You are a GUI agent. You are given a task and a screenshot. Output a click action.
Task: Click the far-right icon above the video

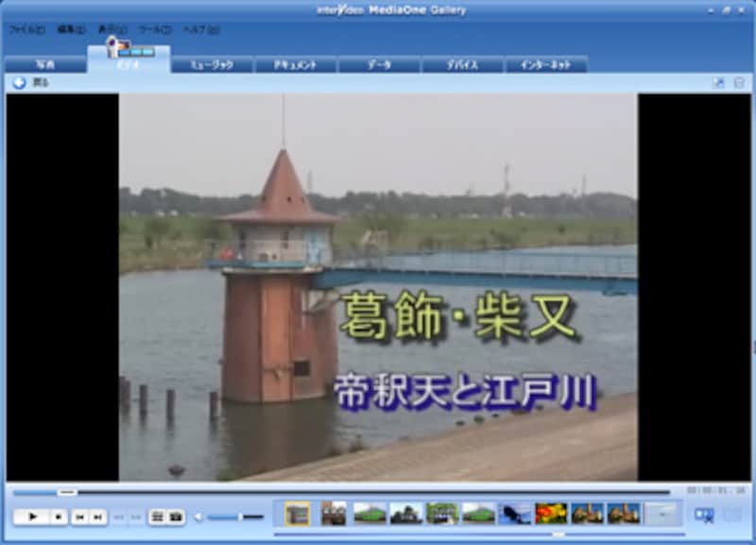(739, 83)
